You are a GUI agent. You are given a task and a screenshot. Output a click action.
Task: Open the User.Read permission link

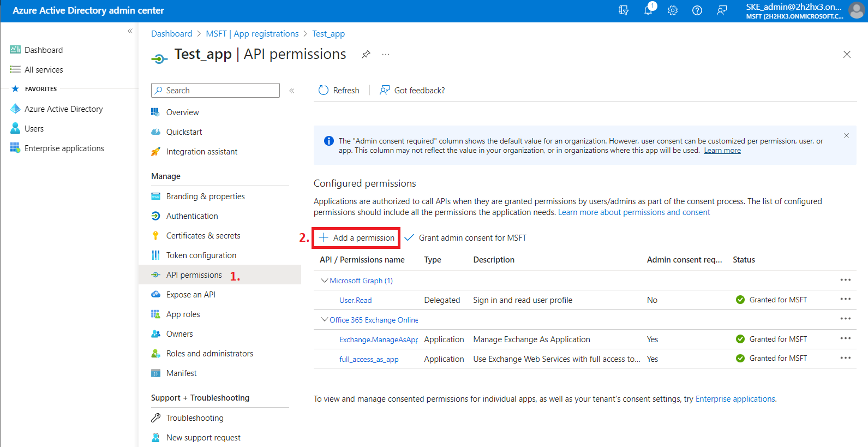coord(355,300)
